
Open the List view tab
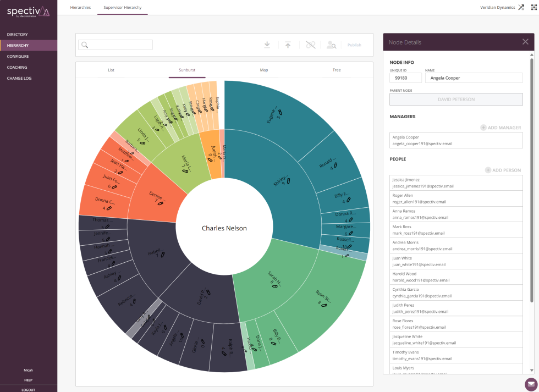click(x=111, y=70)
